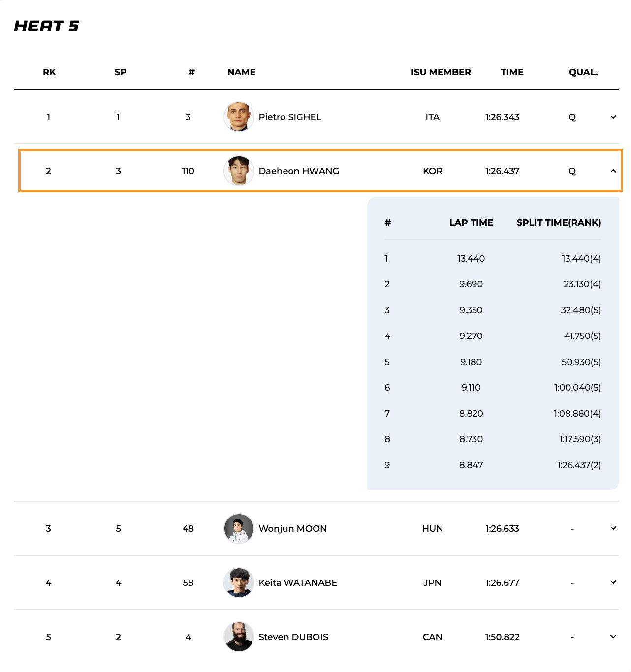Expand Wonjun MOON's row chevron

pyautogui.click(x=613, y=528)
